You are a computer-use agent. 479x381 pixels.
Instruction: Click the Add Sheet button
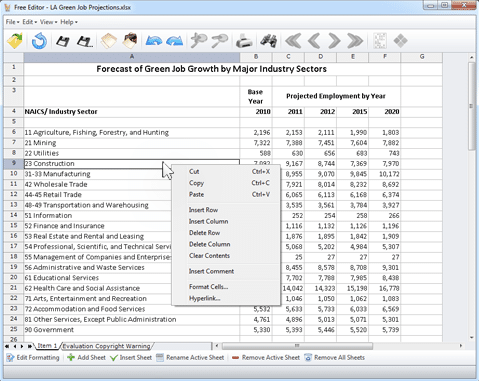(86, 358)
